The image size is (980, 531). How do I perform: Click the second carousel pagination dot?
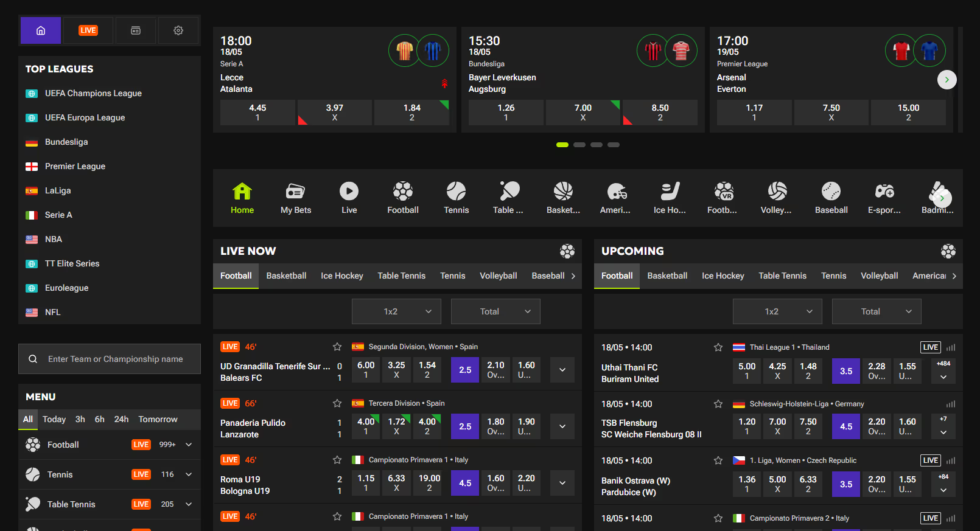[x=579, y=145]
